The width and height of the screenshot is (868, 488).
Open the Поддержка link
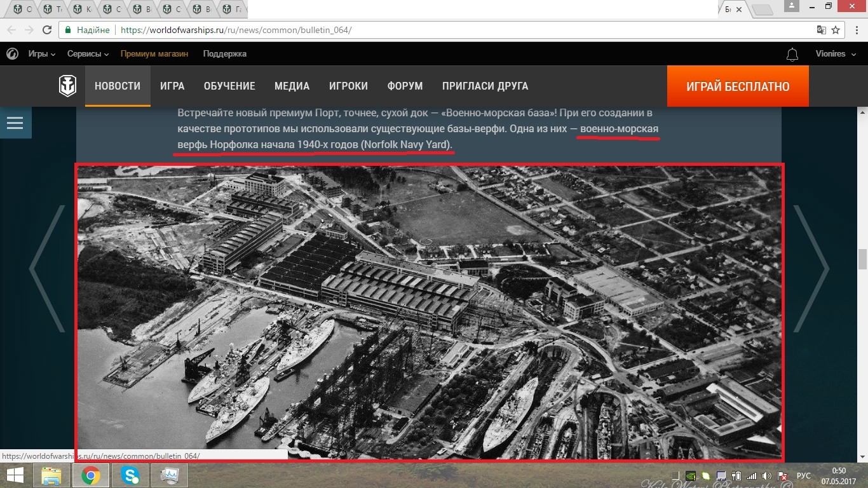pyautogui.click(x=225, y=54)
